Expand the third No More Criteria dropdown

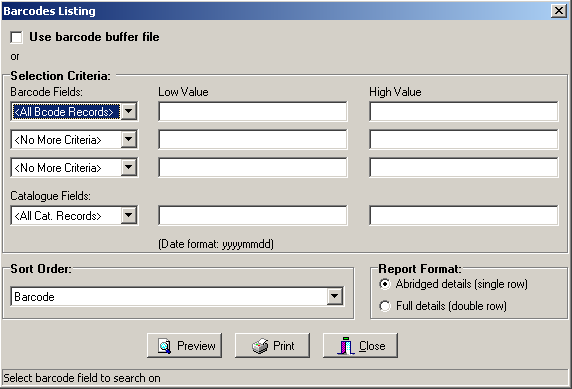click(129, 167)
